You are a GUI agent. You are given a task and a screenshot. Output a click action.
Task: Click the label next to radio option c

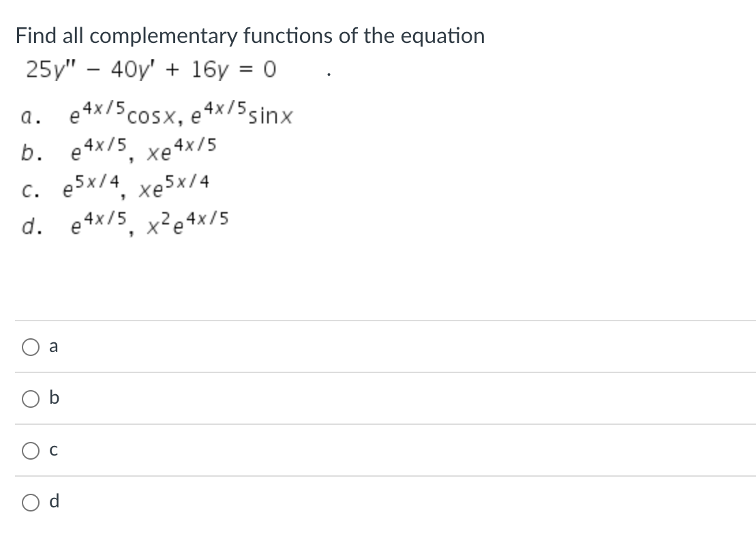pos(53,450)
